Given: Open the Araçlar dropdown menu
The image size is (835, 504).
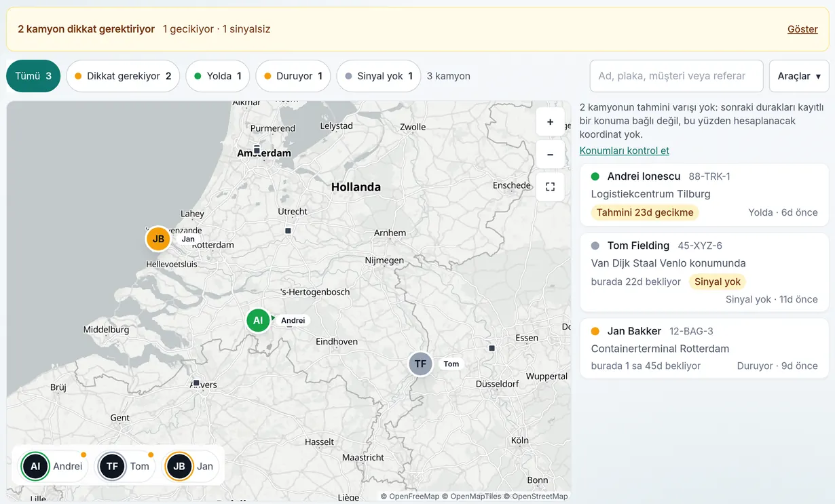Looking at the screenshot, I should pos(799,76).
